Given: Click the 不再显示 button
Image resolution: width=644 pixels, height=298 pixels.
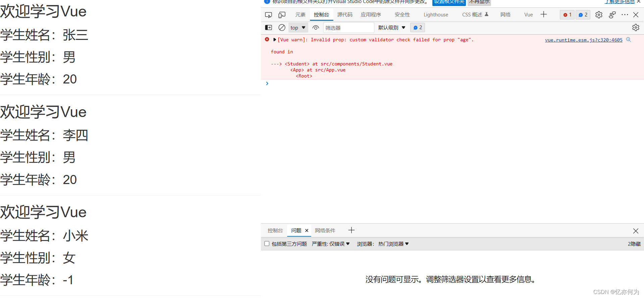Looking at the screenshot, I should coord(479,2).
